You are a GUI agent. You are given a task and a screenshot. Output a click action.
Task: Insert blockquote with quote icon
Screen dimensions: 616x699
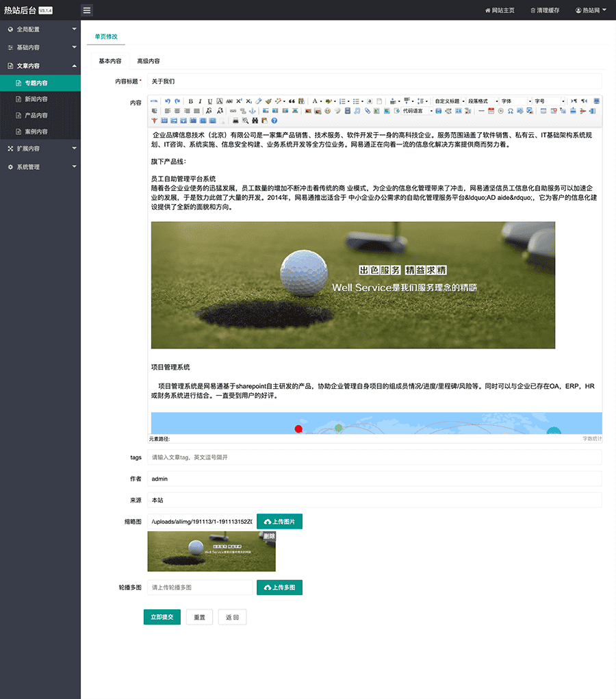pyautogui.click(x=292, y=101)
